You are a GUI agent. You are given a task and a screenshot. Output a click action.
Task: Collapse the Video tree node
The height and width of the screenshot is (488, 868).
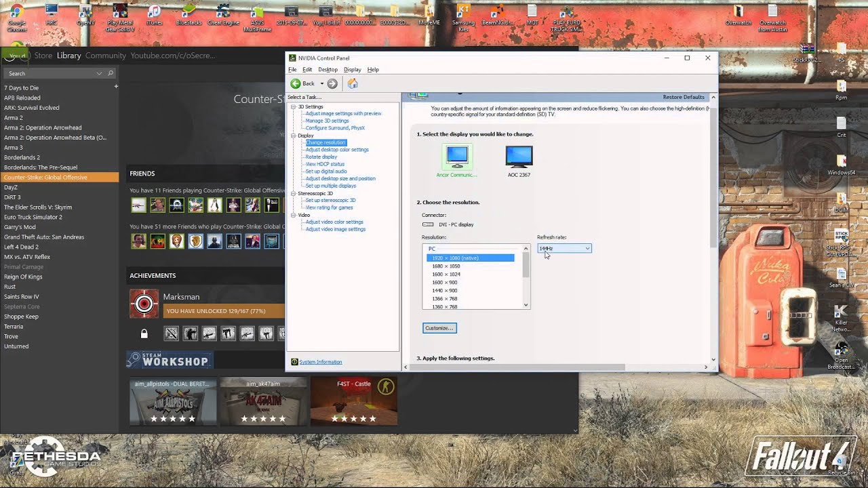tap(294, 215)
